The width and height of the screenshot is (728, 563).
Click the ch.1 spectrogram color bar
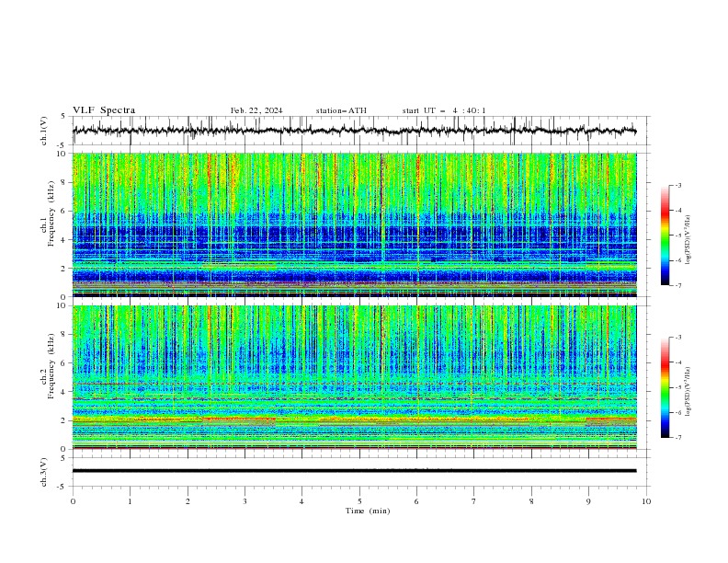(x=665, y=236)
